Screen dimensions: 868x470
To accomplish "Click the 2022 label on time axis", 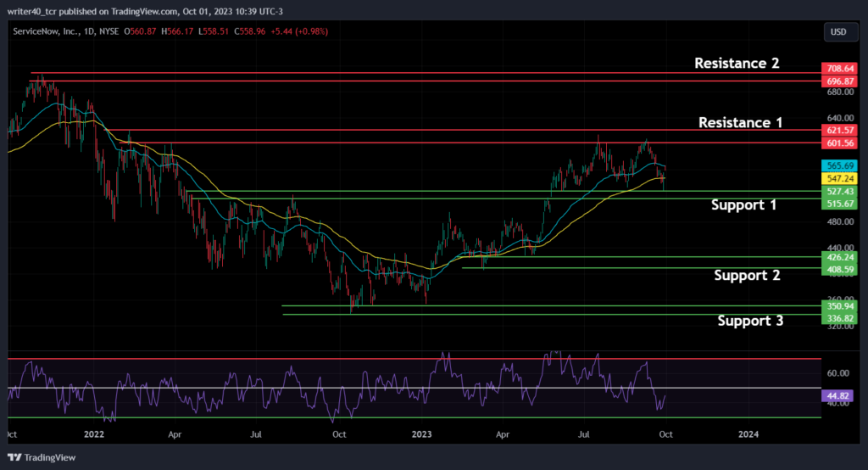I will tap(94, 434).
